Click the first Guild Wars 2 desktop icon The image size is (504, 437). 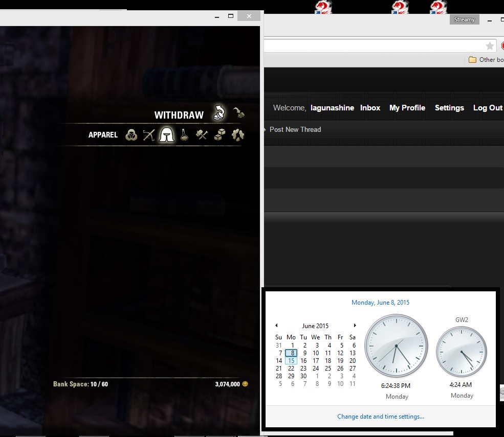(x=323, y=7)
